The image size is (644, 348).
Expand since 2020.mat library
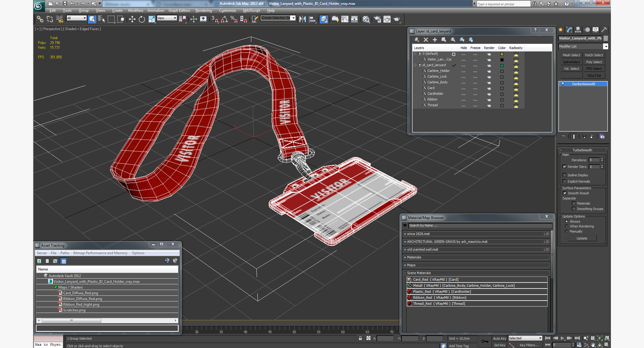click(x=405, y=234)
